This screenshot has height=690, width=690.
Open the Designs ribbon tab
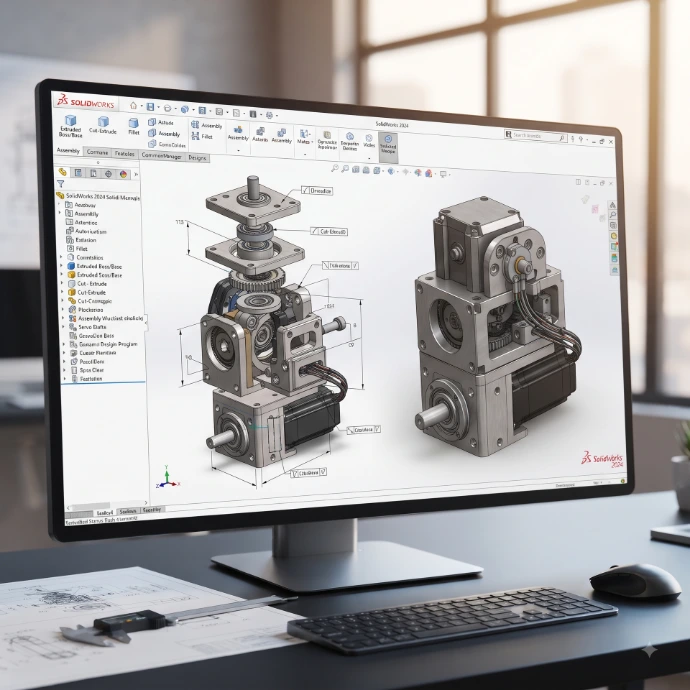(197, 158)
